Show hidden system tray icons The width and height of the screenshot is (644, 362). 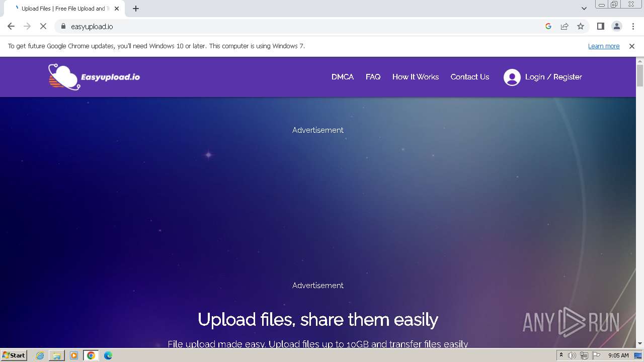pos(561,355)
